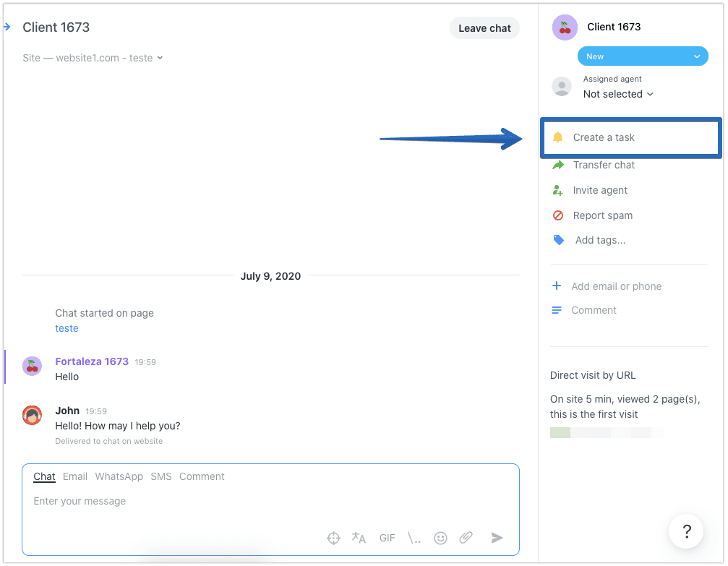728x566 pixels.
Task: Open the New status dropdown
Action: (x=643, y=56)
